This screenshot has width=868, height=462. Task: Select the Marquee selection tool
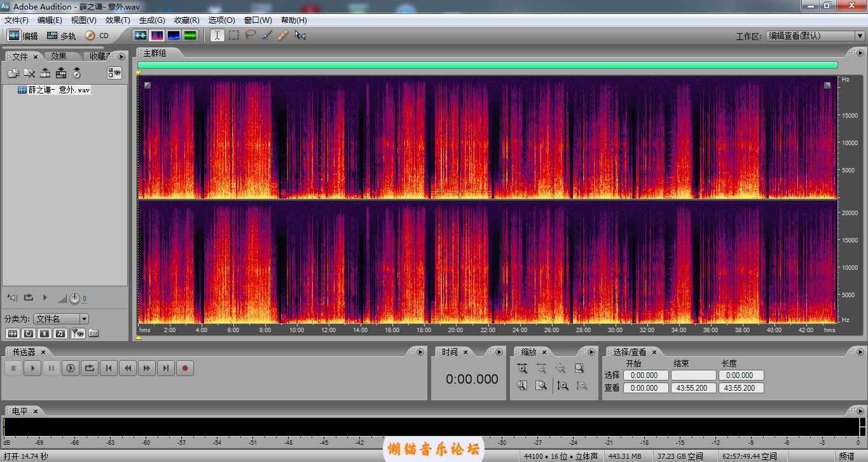tap(234, 36)
